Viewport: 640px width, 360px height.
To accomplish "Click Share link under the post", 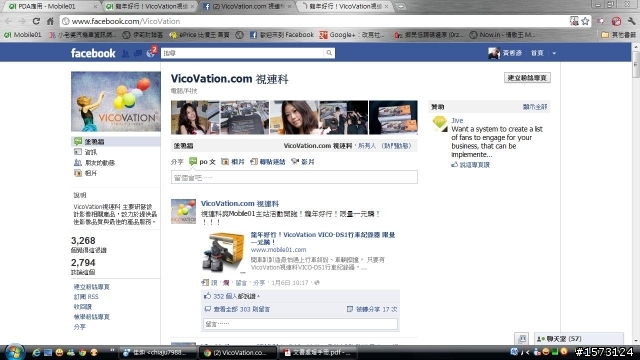I will pos(259,282).
